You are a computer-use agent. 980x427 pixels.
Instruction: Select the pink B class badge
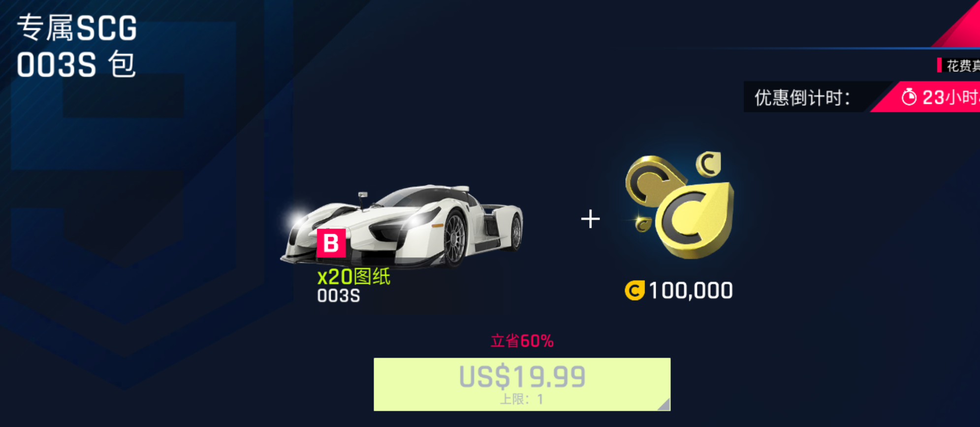coord(331,243)
